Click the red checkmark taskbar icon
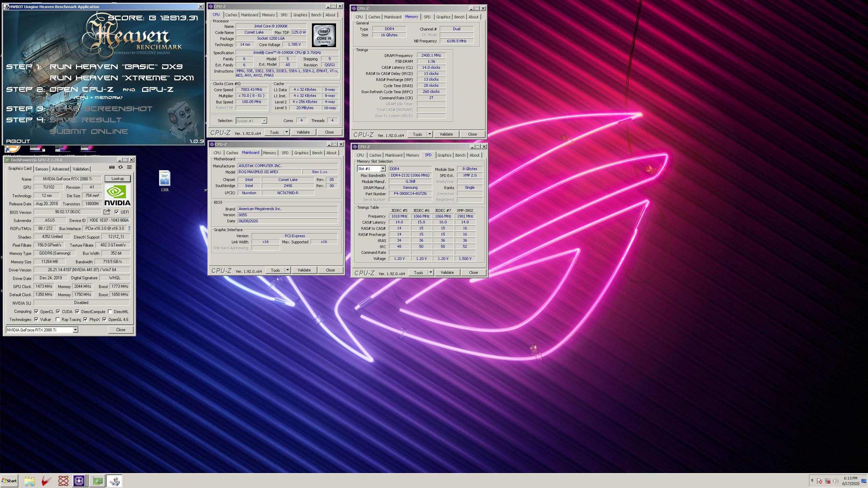This screenshot has width=868, height=488. pos(46,481)
